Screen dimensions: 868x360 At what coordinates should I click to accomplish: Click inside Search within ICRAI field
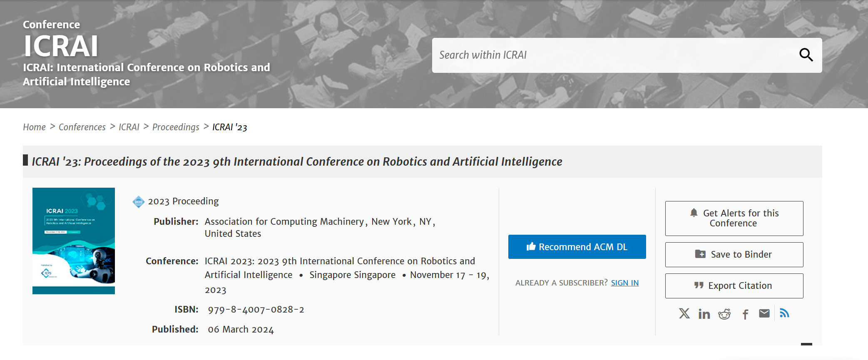pos(612,55)
